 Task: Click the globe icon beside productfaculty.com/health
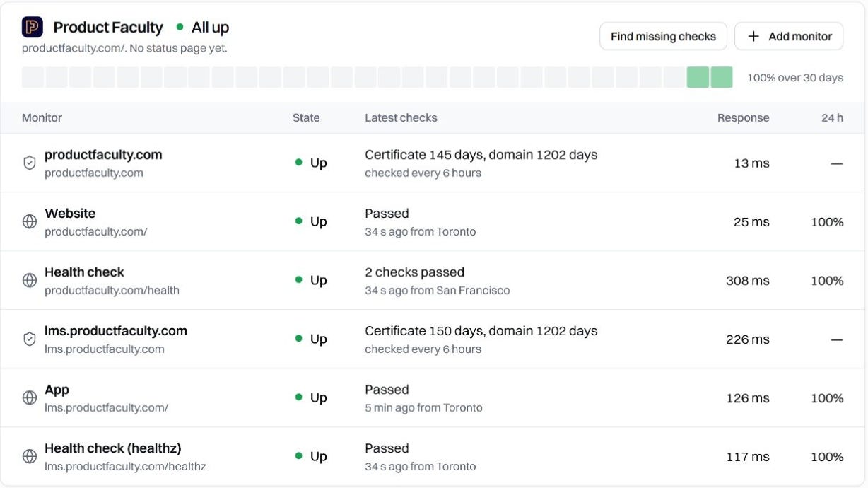pyautogui.click(x=30, y=281)
